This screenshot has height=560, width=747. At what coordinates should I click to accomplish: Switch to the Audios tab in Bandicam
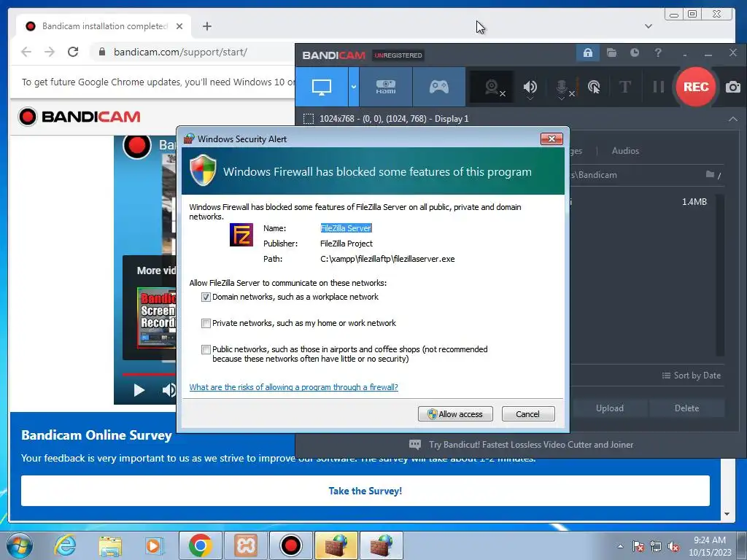pyautogui.click(x=625, y=151)
